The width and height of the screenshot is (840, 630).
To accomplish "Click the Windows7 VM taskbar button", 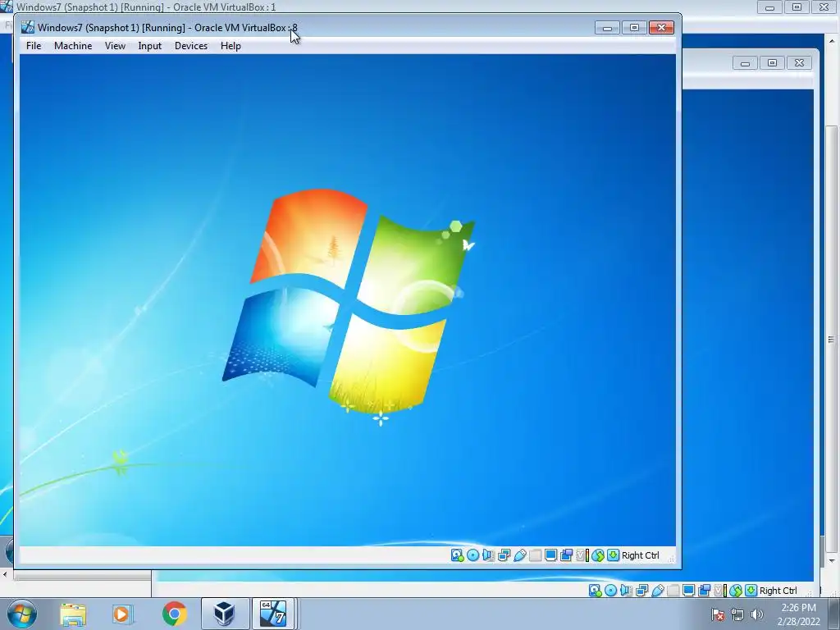I will click(273, 614).
